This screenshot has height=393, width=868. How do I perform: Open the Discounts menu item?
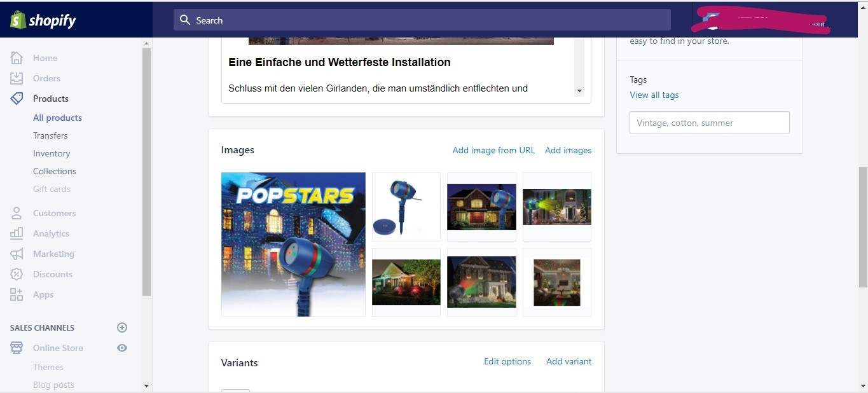point(53,274)
